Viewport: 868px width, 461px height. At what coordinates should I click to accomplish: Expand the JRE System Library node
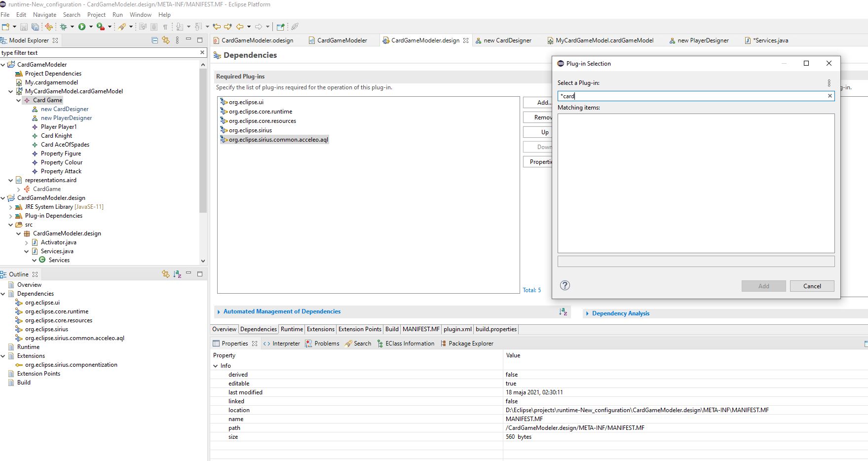[11, 207]
